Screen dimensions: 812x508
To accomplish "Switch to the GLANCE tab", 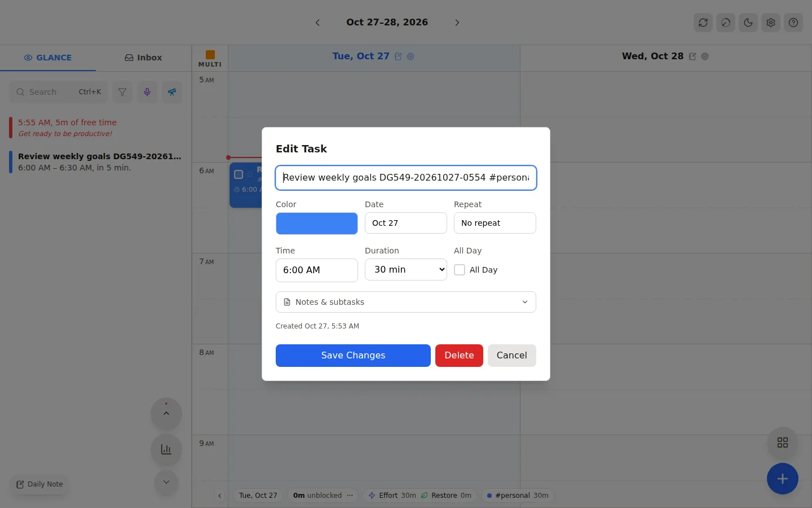I will [48, 58].
